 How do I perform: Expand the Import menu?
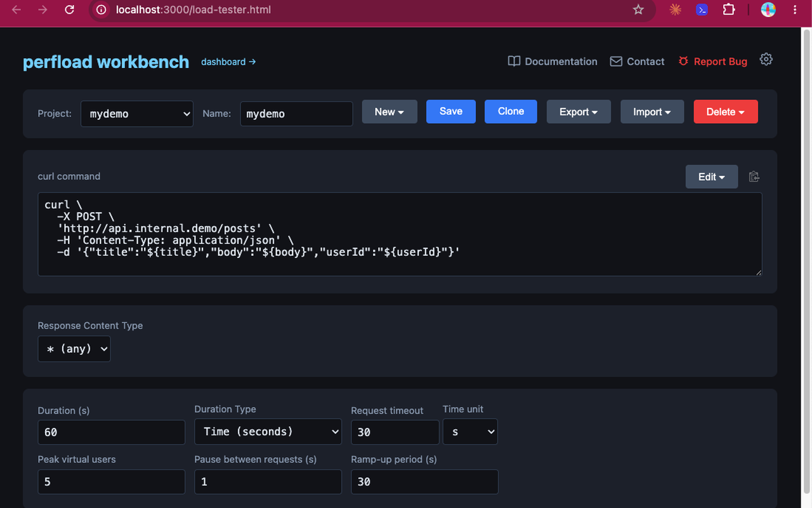(x=652, y=112)
